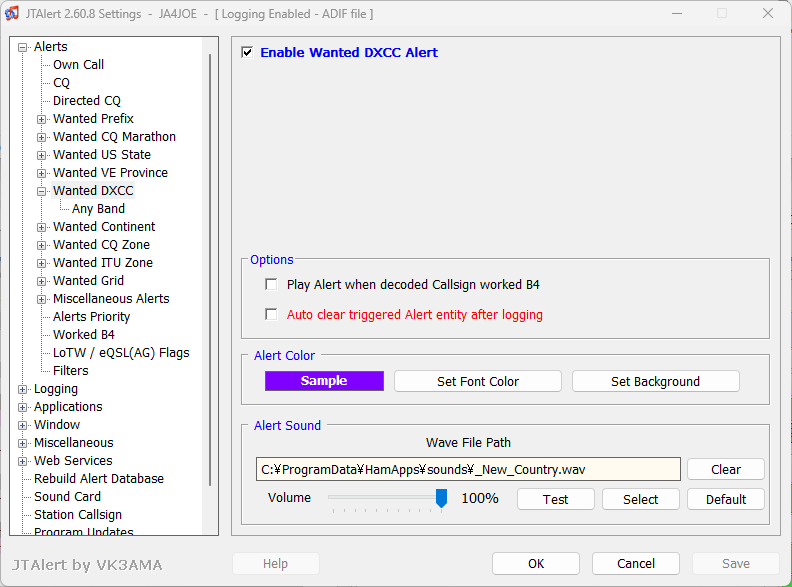Image resolution: width=792 pixels, height=587 pixels.
Task: Click the settings tree vertical scrollbar
Action: [210, 269]
